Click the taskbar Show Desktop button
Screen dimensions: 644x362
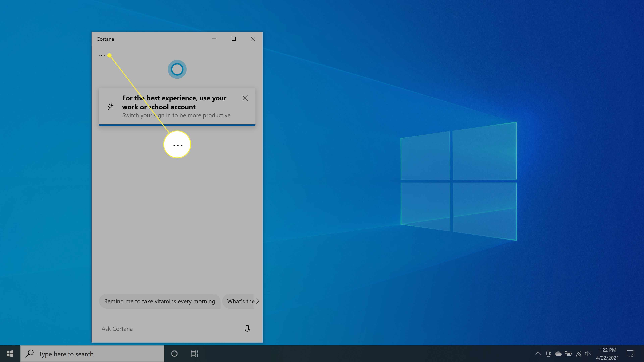click(x=642, y=354)
